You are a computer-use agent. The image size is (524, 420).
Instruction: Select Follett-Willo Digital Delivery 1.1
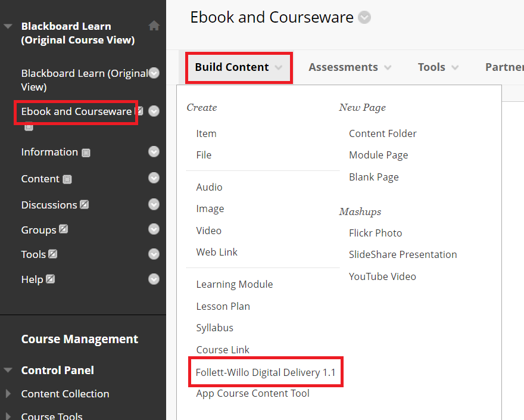click(266, 372)
